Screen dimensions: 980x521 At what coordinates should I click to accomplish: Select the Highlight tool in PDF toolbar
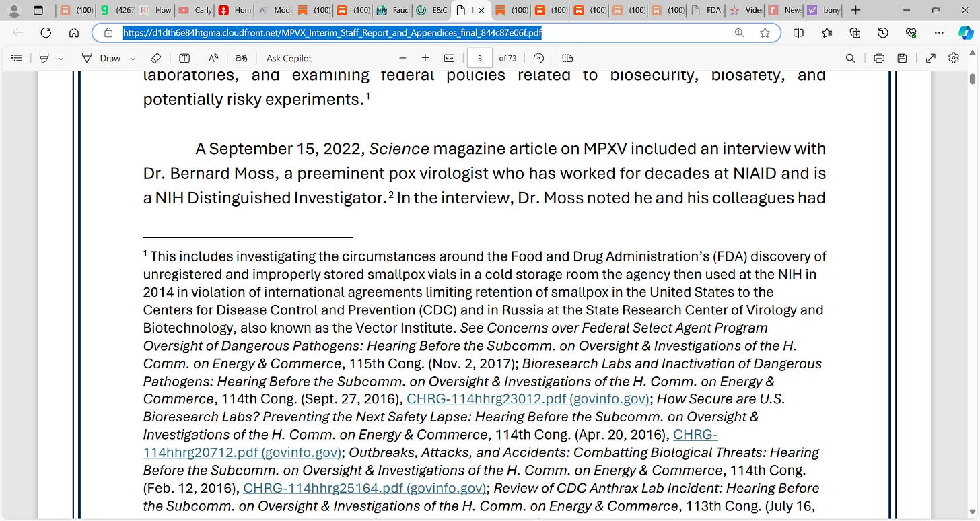(44, 58)
